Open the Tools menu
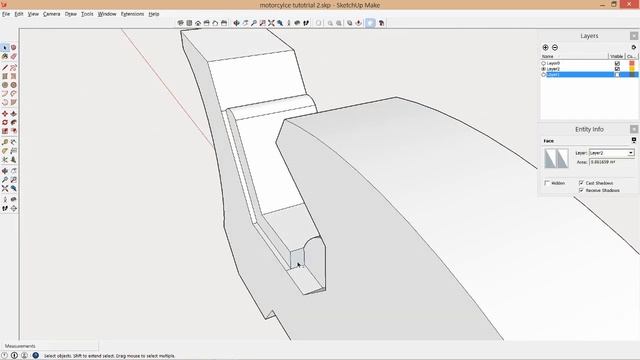Screen dimensions: 640x360 [x=87, y=14]
